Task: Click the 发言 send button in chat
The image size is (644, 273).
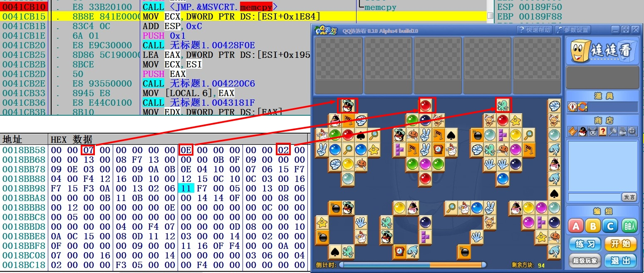Action: [629, 197]
